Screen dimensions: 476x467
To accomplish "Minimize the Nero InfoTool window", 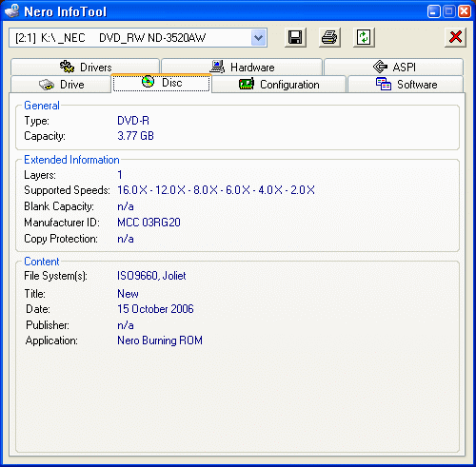I will tap(434, 11).
